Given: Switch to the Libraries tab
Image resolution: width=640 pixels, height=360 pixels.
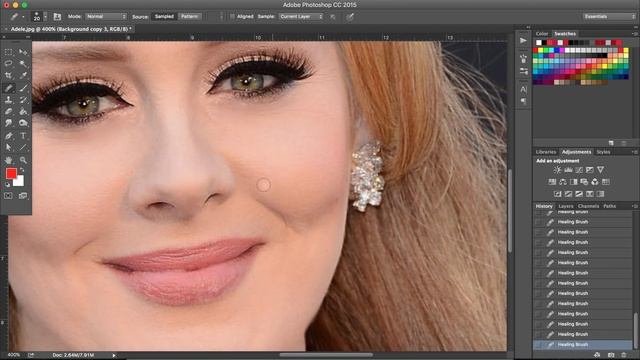Looking at the screenshot, I should point(546,152).
